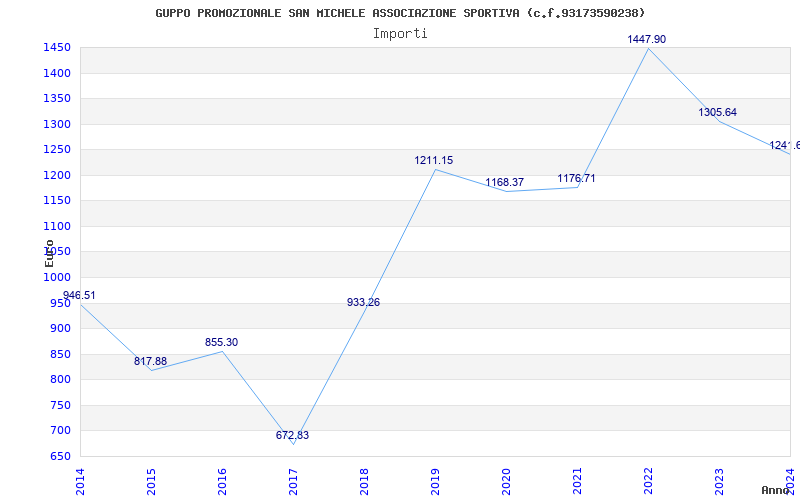Select the 800 y-axis tick label
The height and width of the screenshot is (500, 800).
[x=60, y=380]
